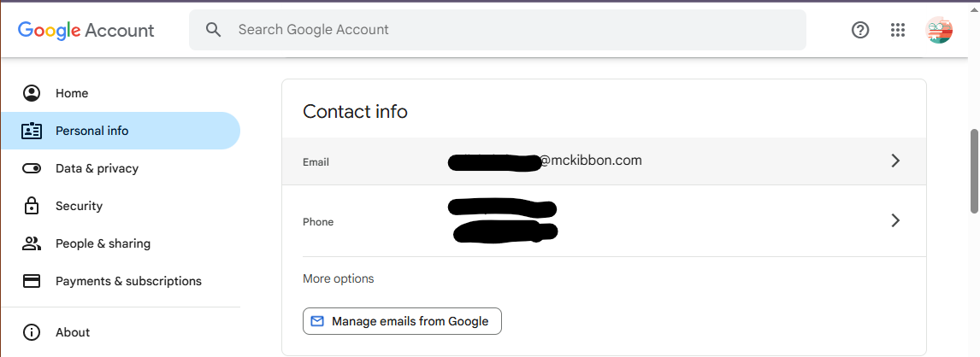
Task: Click the page vertical scrollbar thumb
Action: click(974, 172)
